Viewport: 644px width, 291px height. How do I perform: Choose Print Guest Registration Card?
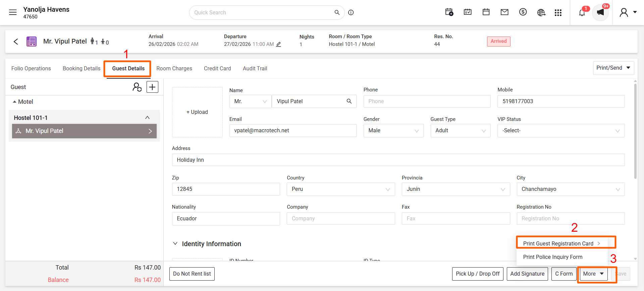pyautogui.click(x=562, y=243)
